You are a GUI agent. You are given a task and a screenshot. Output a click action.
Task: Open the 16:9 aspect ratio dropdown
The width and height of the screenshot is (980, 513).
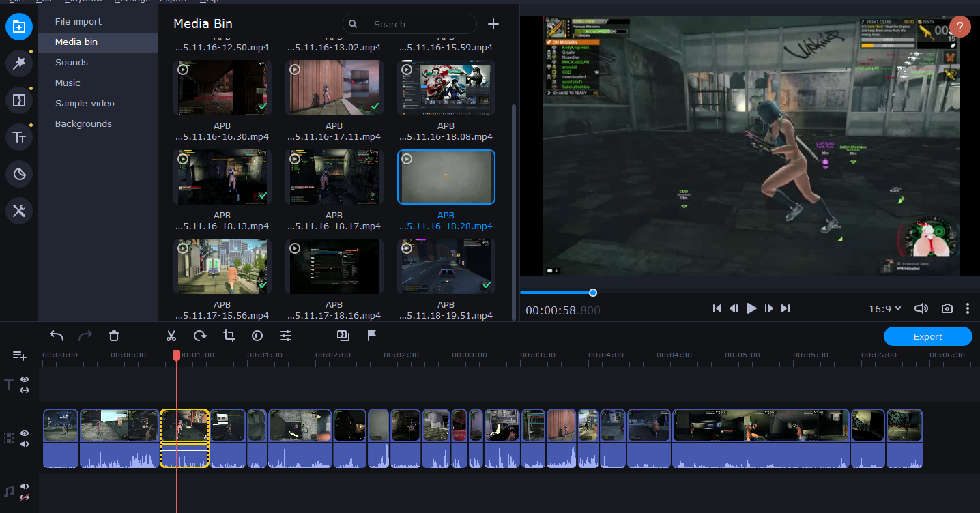coord(884,309)
